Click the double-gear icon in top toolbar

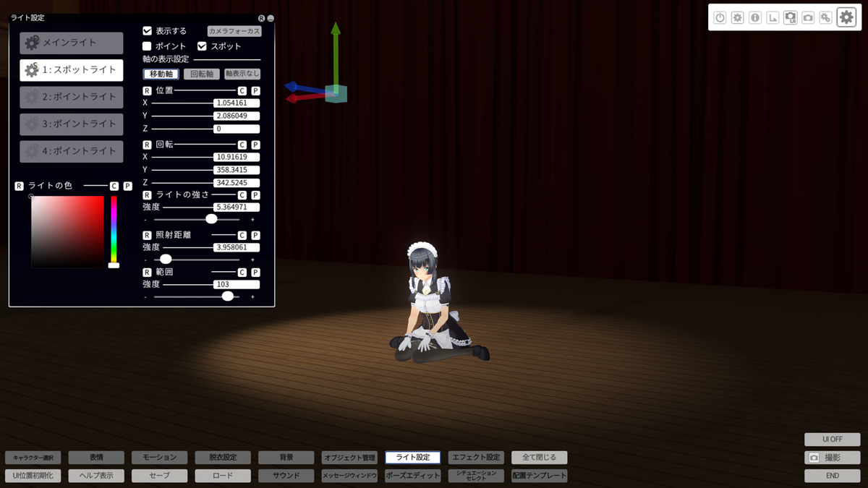coord(825,17)
